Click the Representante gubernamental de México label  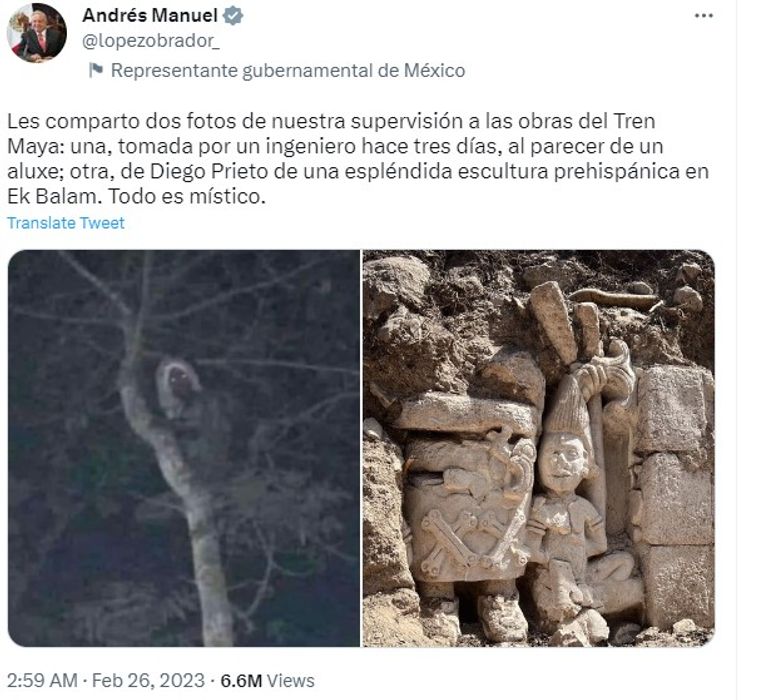[288, 71]
